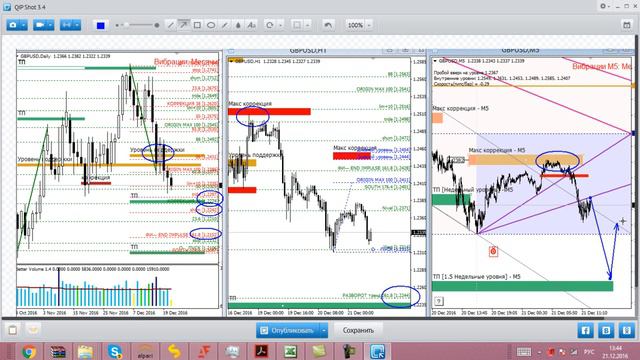Copy screenshot to clipboard icon bottom left
640x360 pixels.
coord(13,330)
